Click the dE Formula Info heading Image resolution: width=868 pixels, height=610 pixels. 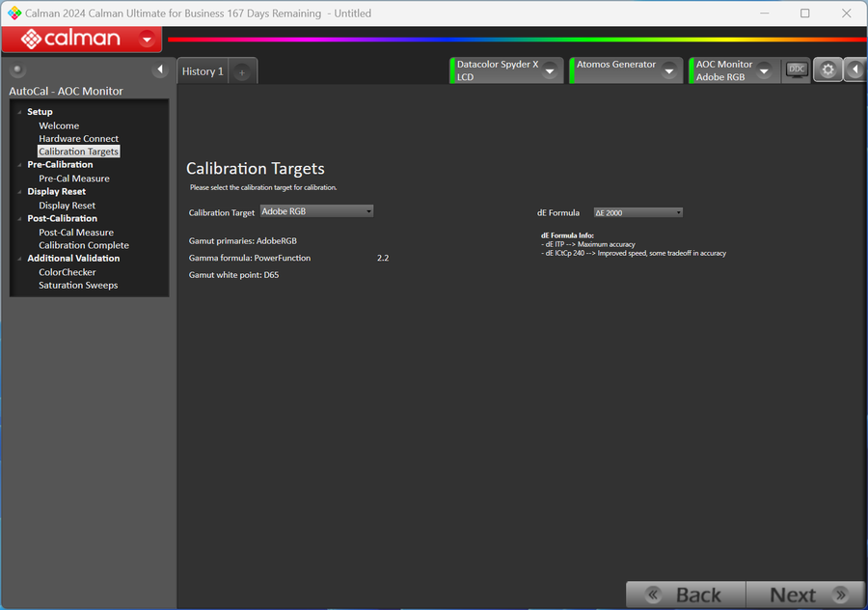coord(567,236)
